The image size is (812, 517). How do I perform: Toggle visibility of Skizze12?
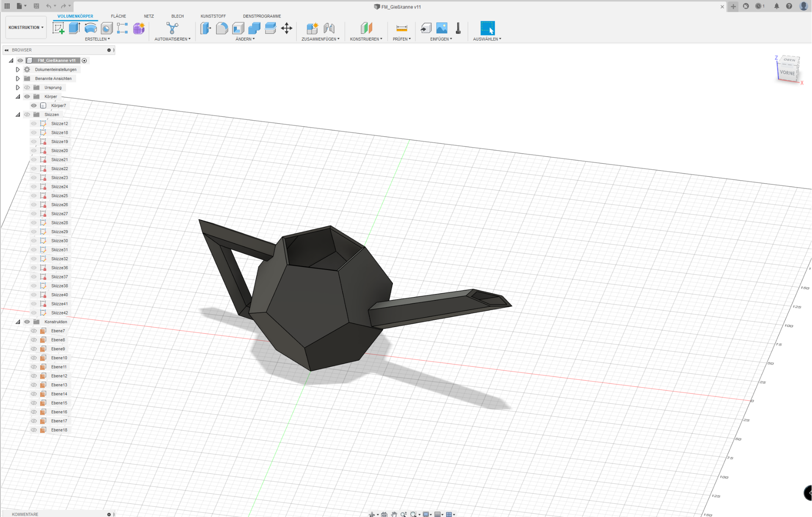click(x=34, y=124)
